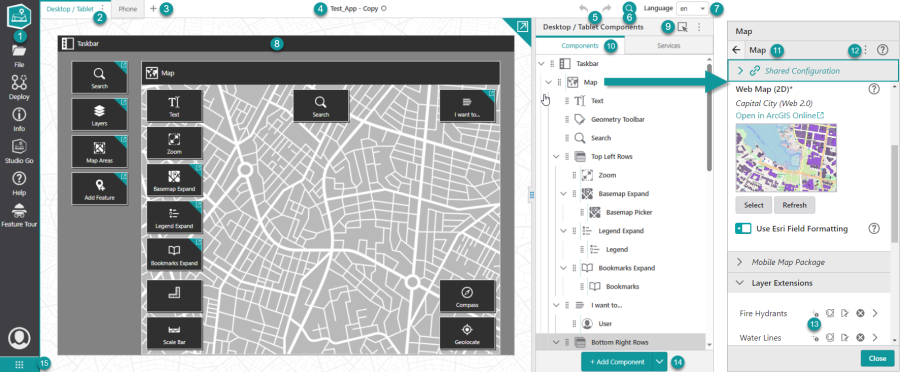The height and width of the screenshot is (372, 900).
Task: Open help for Web Map (2D)
Action: click(874, 89)
